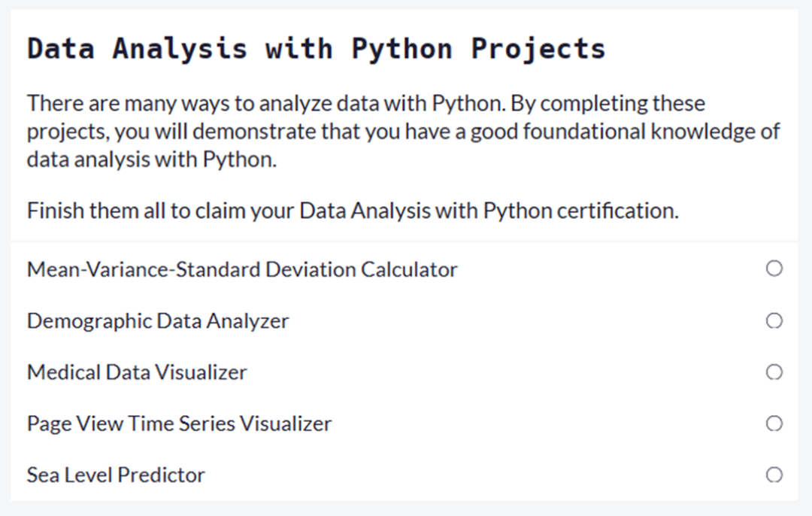The image size is (812, 516).
Task: Click the word "Projects" in the heading
Action: coord(538,49)
